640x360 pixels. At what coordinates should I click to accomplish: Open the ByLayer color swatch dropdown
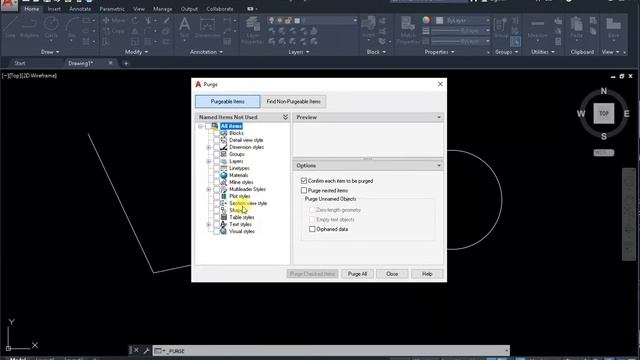click(x=462, y=20)
